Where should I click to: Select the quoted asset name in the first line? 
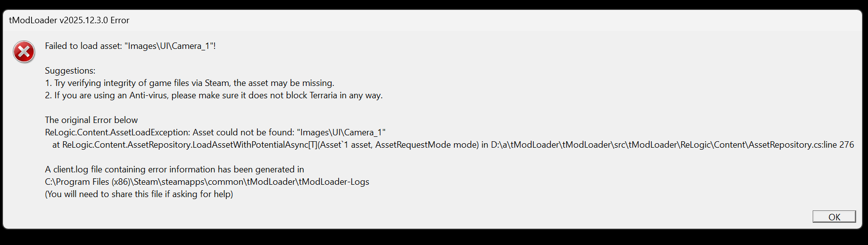pos(169,46)
